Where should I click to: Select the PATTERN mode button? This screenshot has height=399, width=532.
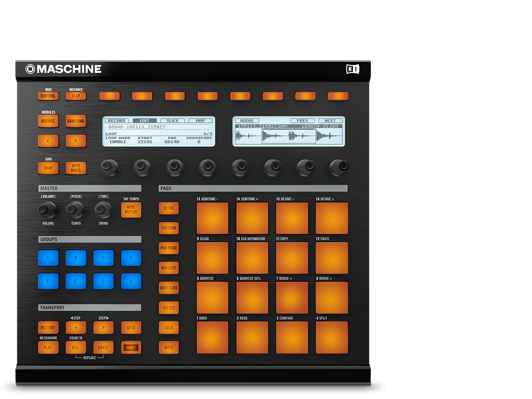[169, 228]
